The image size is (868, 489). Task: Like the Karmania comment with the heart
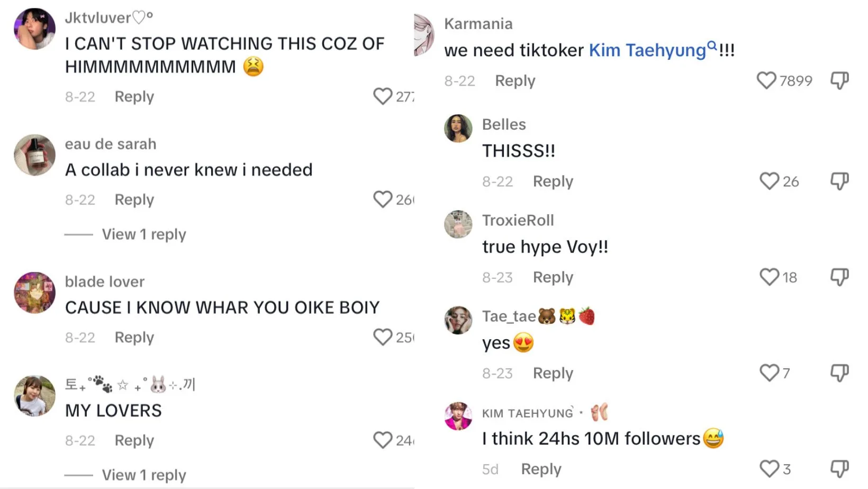766,80
